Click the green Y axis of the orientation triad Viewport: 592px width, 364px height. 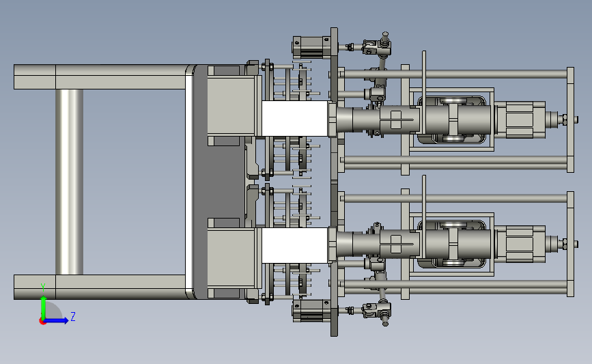pos(44,307)
